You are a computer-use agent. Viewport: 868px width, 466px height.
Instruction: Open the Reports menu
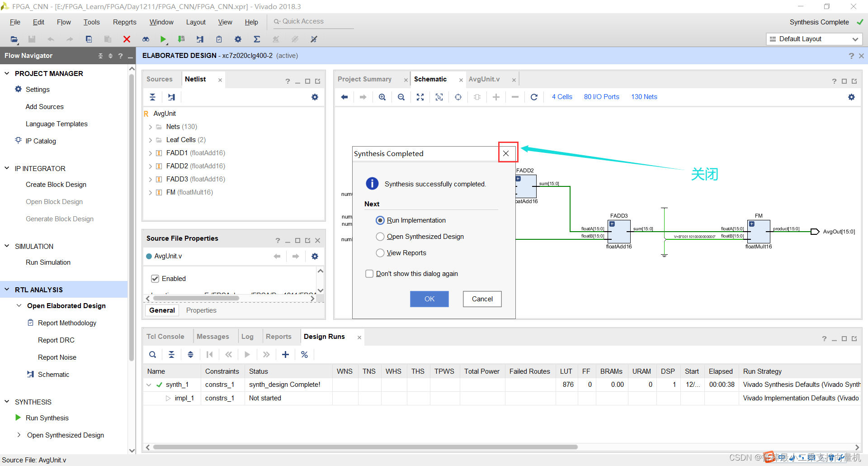pos(124,22)
